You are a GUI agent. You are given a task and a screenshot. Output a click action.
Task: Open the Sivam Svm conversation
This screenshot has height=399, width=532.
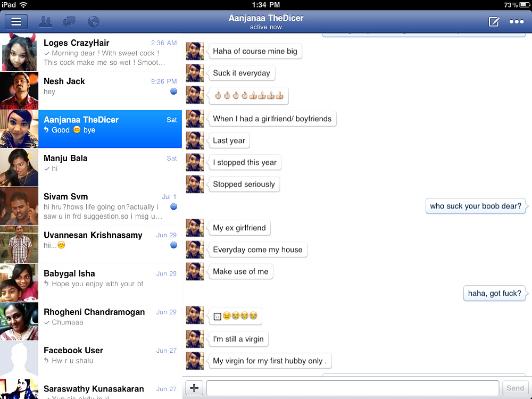(106, 206)
